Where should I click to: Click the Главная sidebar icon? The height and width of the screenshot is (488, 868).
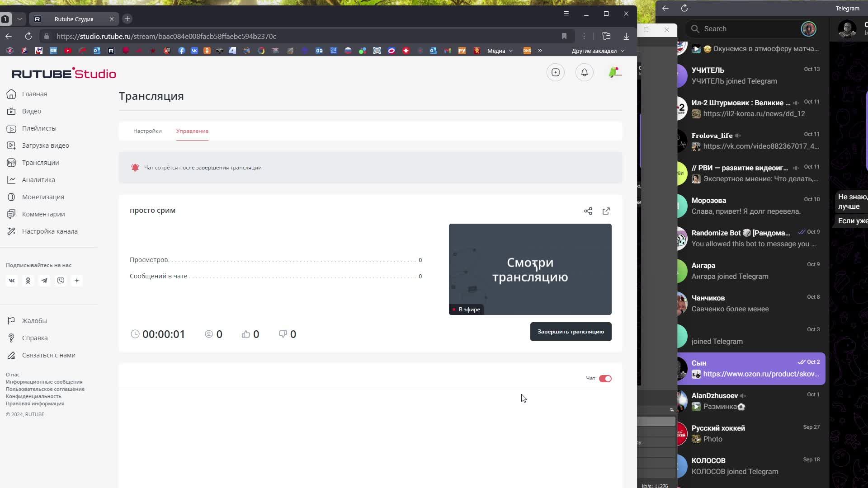click(11, 94)
